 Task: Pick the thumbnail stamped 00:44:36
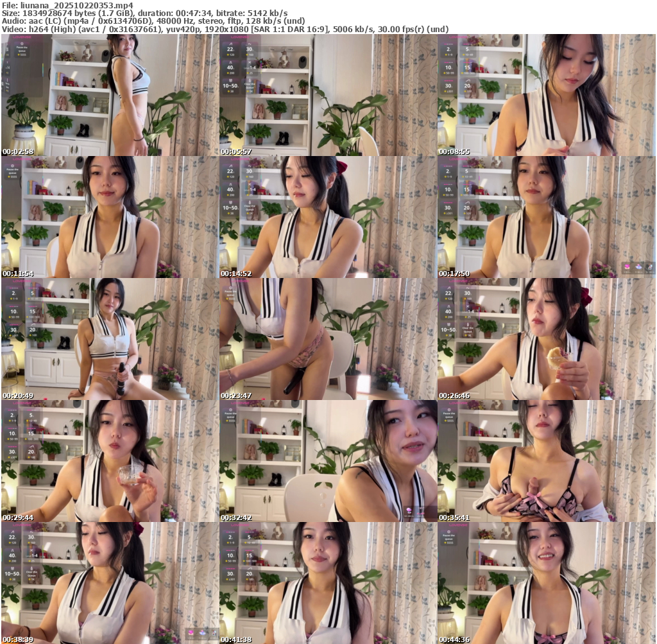(x=547, y=583)
